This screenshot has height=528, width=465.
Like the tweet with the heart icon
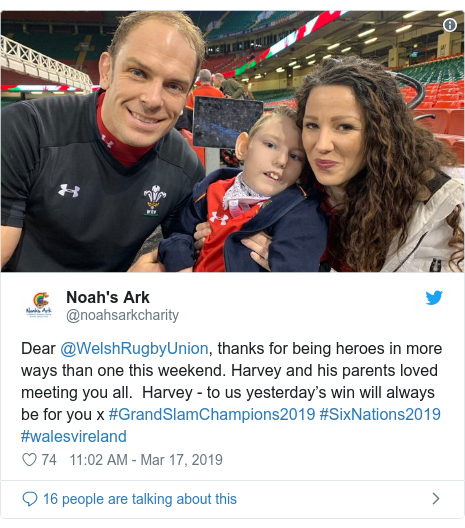point(29,460)
